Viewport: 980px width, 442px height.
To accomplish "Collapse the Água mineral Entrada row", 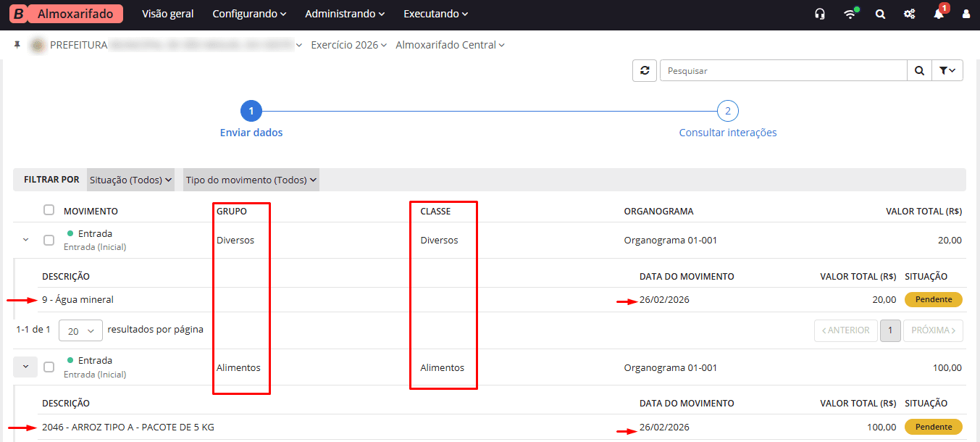I will tap(25, 238).
